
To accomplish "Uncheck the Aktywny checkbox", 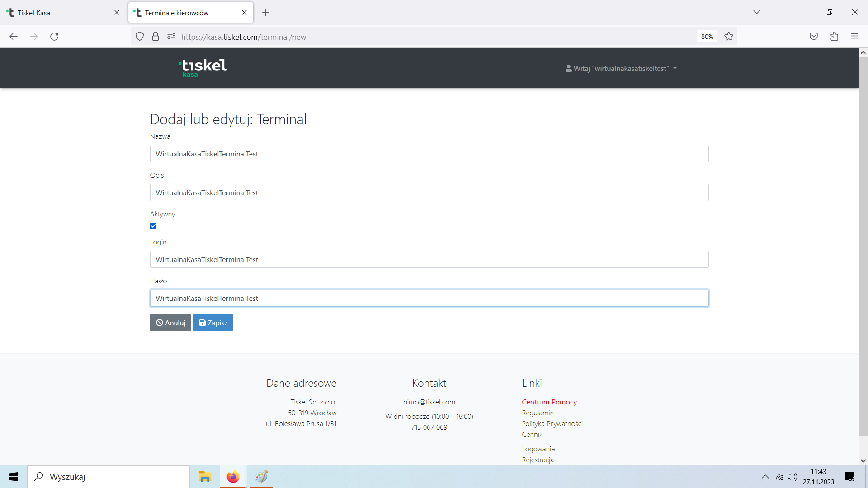I will (153, 226).
